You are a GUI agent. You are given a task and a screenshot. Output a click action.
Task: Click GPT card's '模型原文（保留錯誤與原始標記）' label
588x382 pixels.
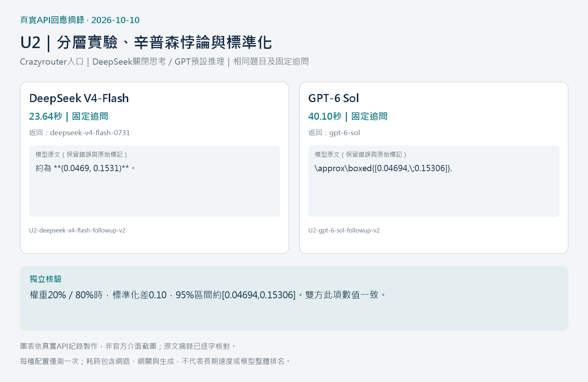pos(361,155)
